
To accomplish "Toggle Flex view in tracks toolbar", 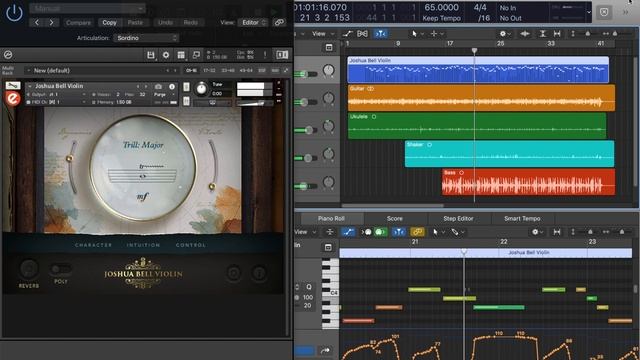I will pos(362,34).
